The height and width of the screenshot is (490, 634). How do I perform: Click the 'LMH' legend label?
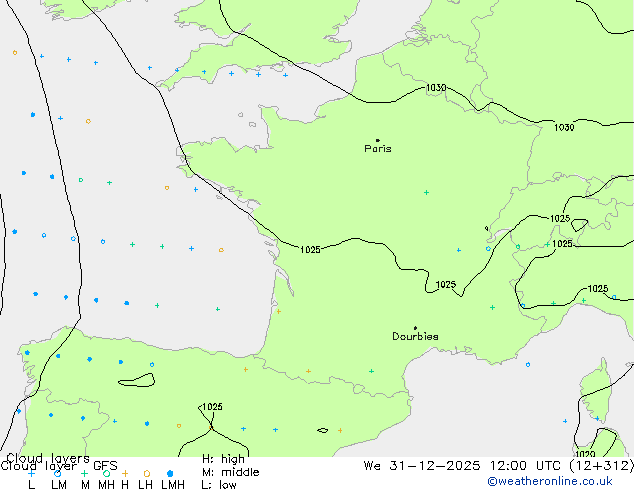click(173, 485)
